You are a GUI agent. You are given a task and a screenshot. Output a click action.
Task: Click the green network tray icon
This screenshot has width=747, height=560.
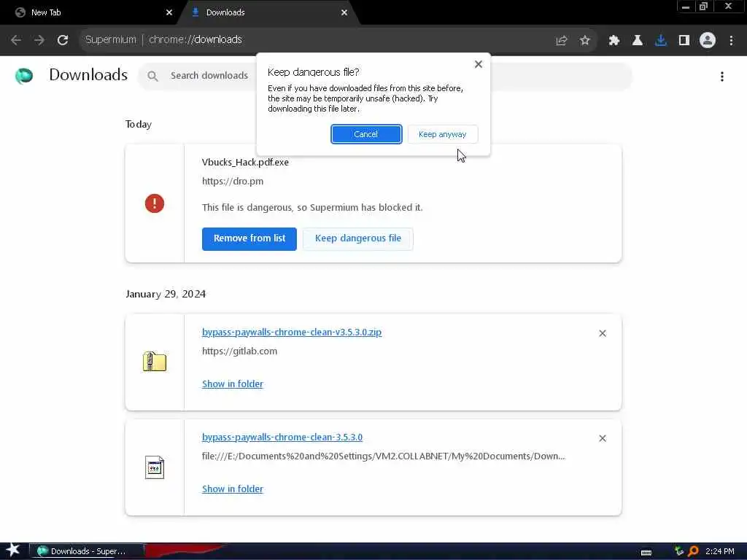pos(679,551)
